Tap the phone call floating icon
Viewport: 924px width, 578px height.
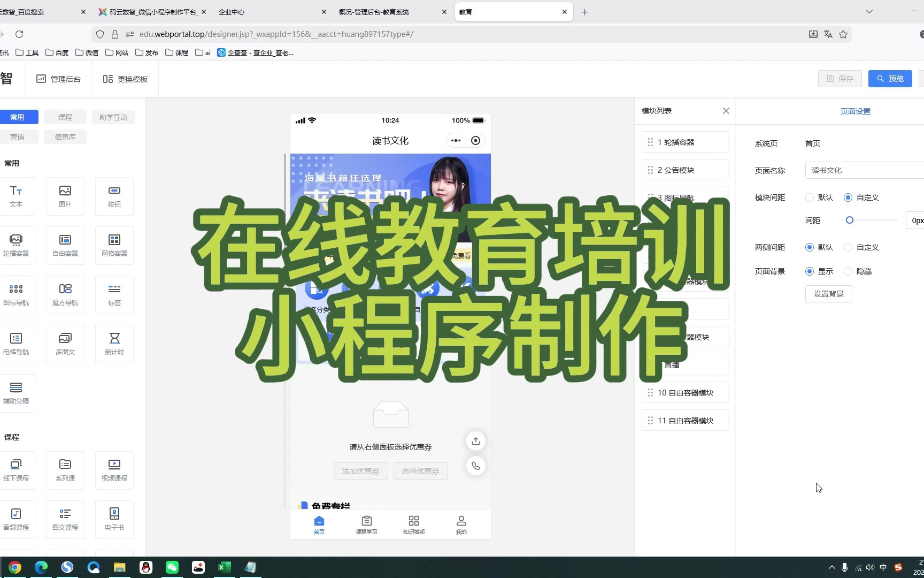coord(475,466)
